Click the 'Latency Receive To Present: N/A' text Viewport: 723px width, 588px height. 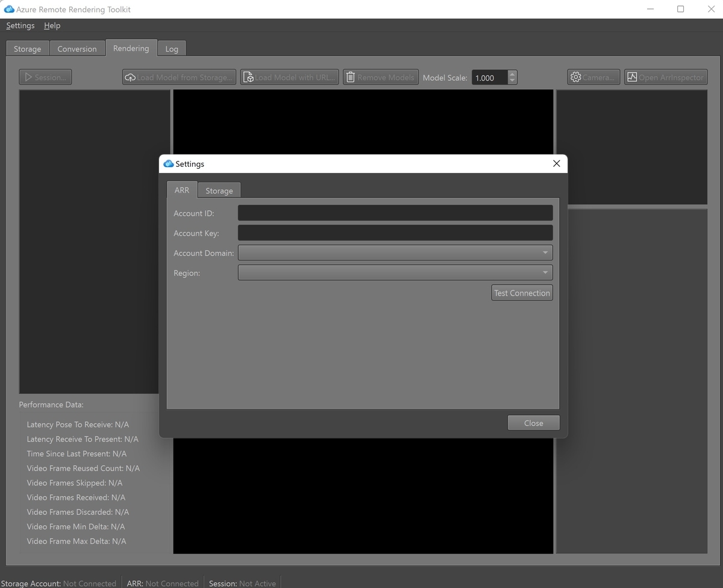(83, 439)
